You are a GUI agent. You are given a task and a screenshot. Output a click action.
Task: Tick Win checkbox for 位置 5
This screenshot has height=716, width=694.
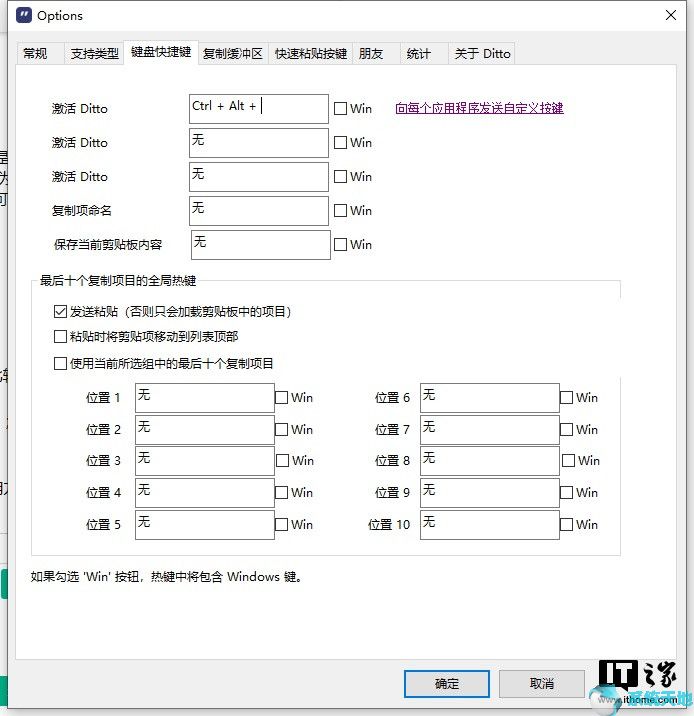(281, 525)
